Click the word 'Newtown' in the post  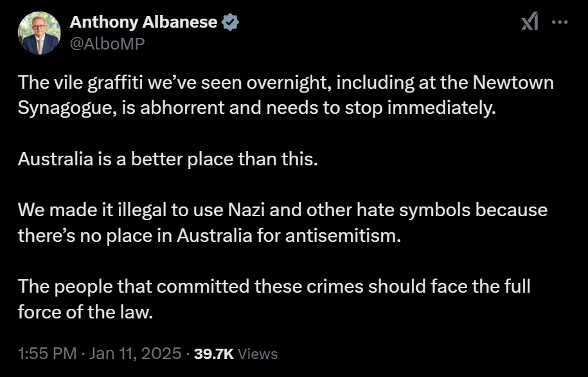512,84
